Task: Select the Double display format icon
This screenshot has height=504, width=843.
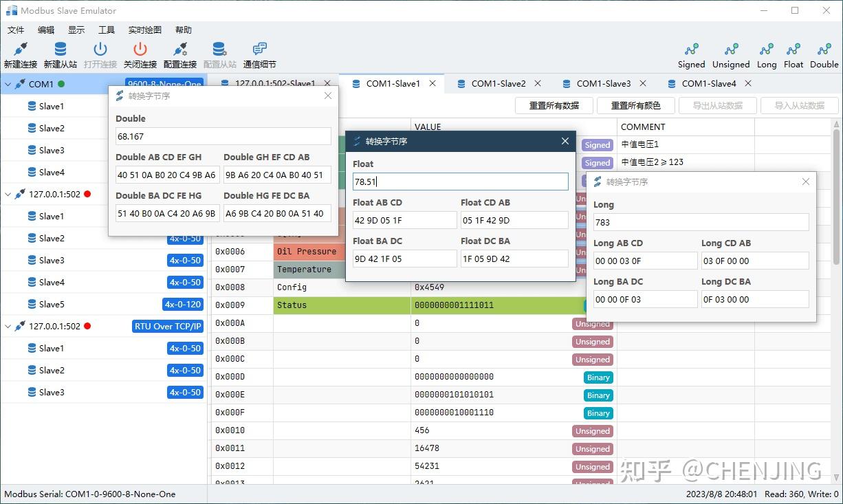Action: click(823, 54)
